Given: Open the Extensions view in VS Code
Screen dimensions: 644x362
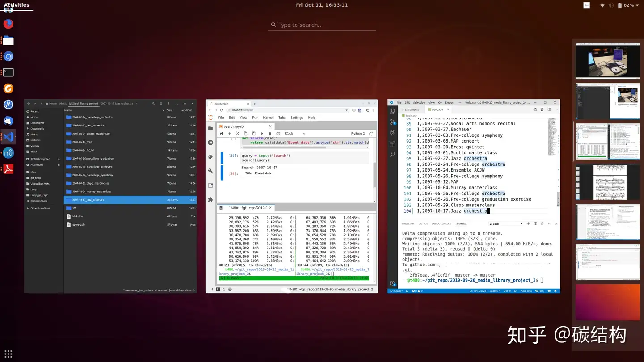Looking at the screenshot, I should [x=392, y=143].
